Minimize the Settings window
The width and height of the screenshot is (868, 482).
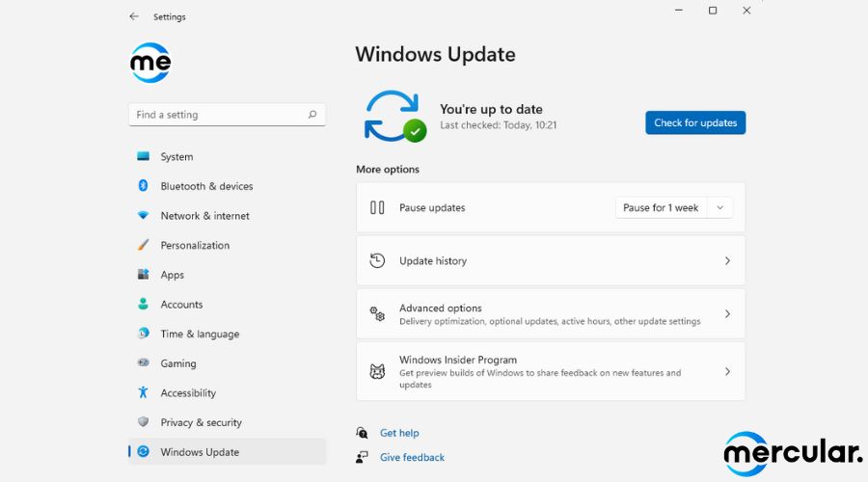click(x=679, y=10)
